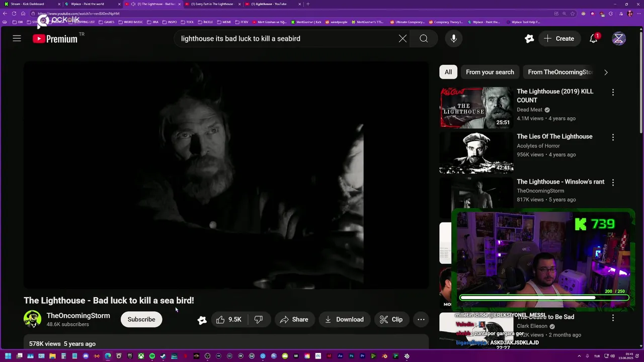Open The Lighthouse - Winslow's rant title
The width and height of the screenshot is (644, 362).
pos(560,182)
